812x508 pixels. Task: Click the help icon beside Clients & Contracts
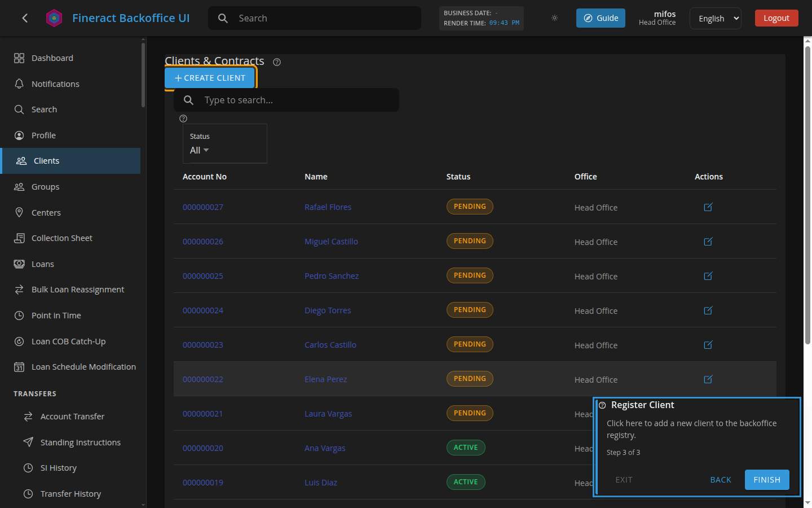click(277, 62)
